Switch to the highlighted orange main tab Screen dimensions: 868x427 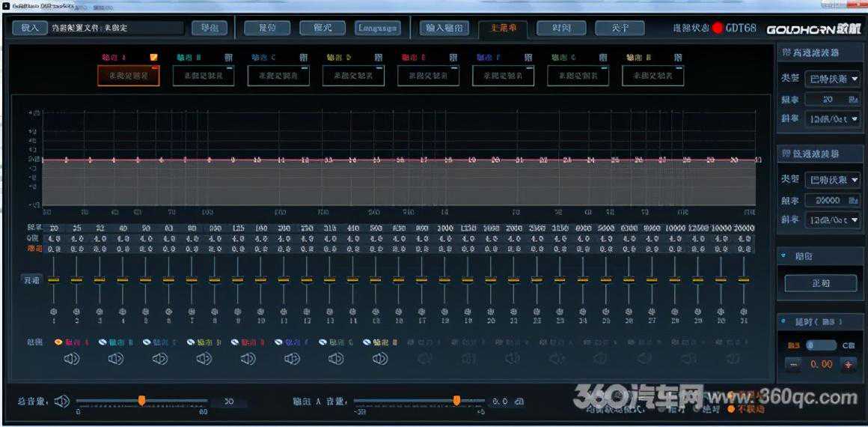[x=503, y=28]
